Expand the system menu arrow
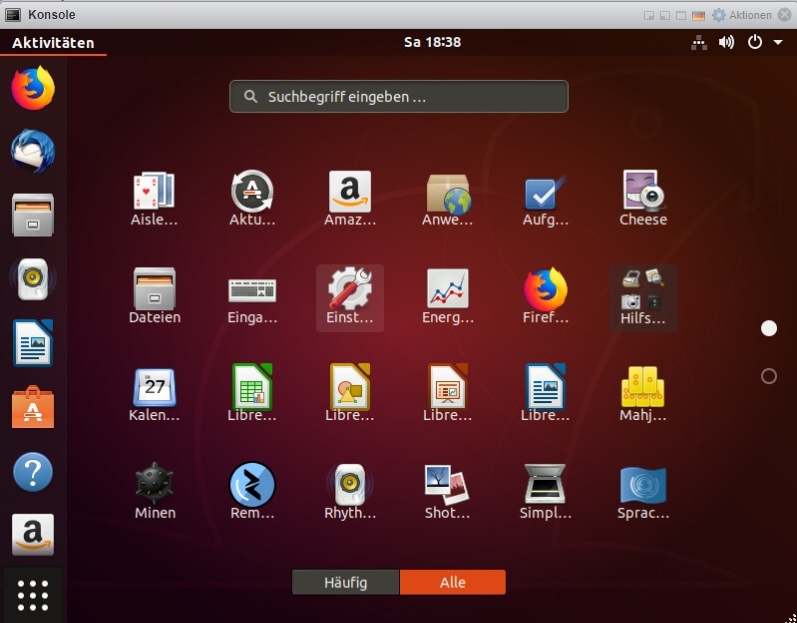Screen dimensions: 797x623 [778, 43]
